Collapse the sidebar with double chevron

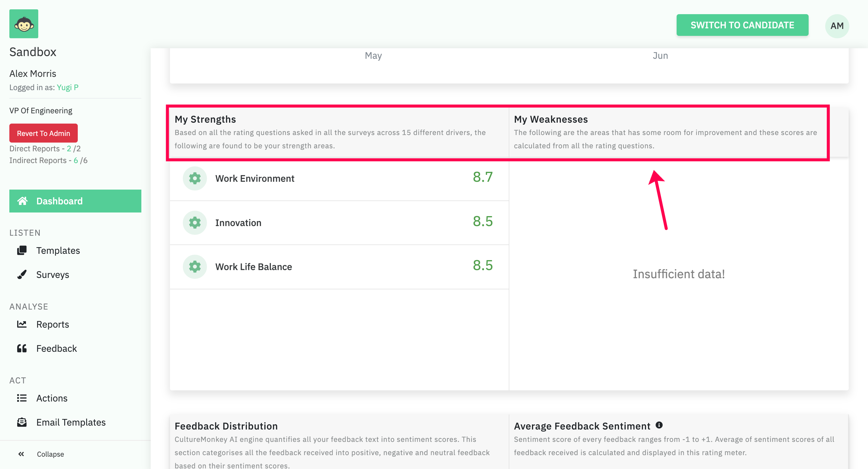(21, 454)
